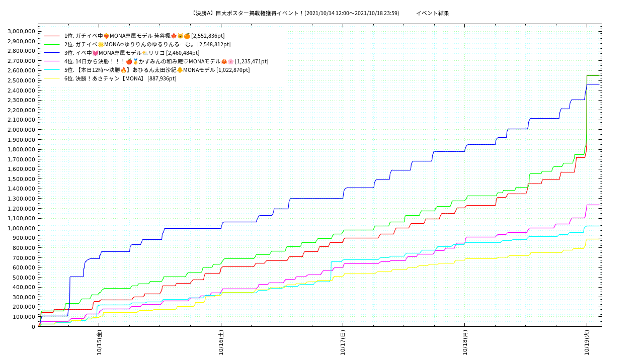The image size is (644, 362).
Task: Select legend entry 6位 あさチャン 887,936pt
Action: [x=120, y=78]
